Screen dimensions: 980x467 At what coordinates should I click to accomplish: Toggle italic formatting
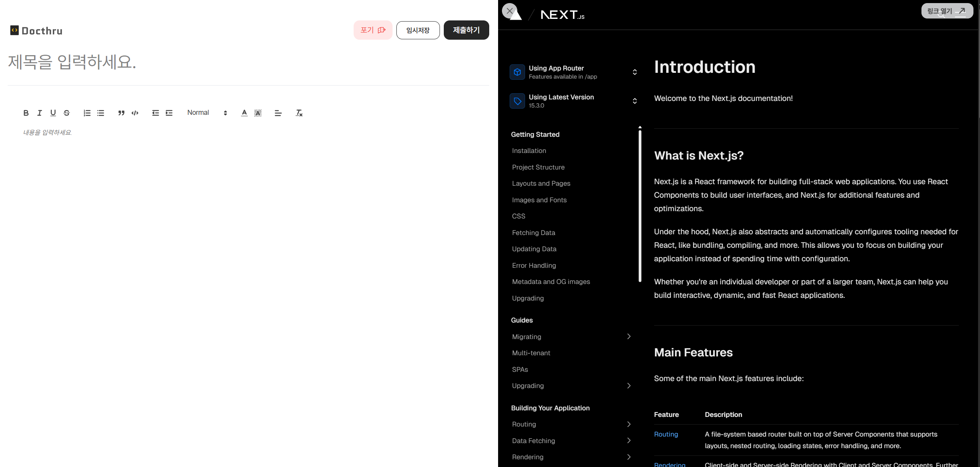pos(39,113)
